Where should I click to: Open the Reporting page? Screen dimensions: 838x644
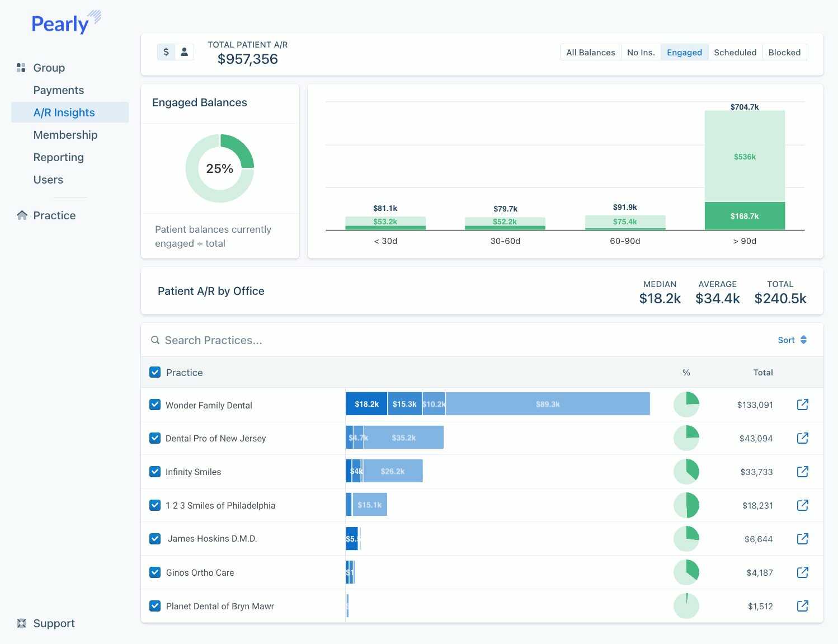[58, 157]
